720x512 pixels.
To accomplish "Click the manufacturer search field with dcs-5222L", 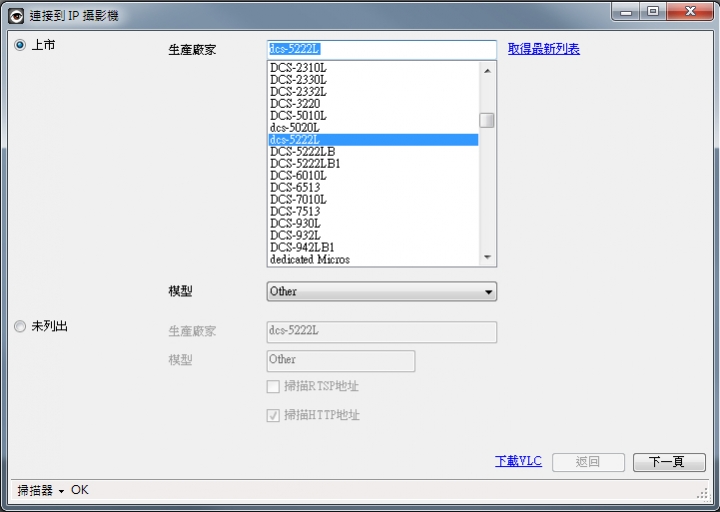I will 382,50.
